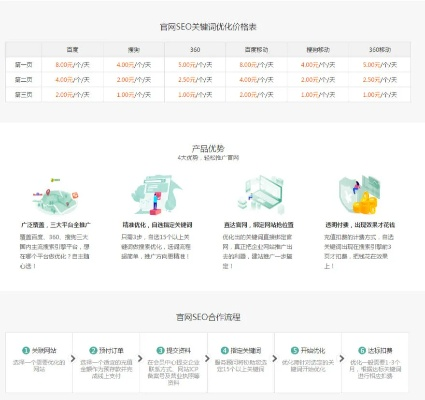Viewport: 425px width, 400px height.
Task: Click 2.00元 price for 百度移动 第三页
Action: [x=248, y=95]
